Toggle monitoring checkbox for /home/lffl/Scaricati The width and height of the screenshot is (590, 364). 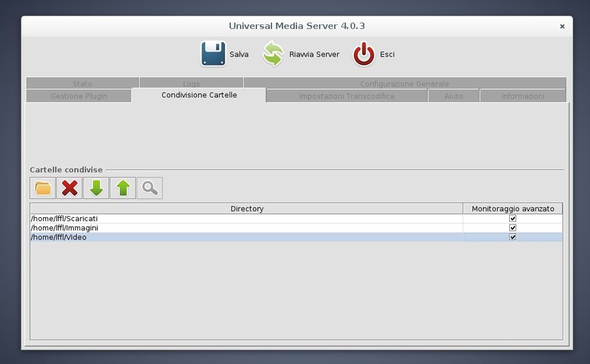[512, 219]
